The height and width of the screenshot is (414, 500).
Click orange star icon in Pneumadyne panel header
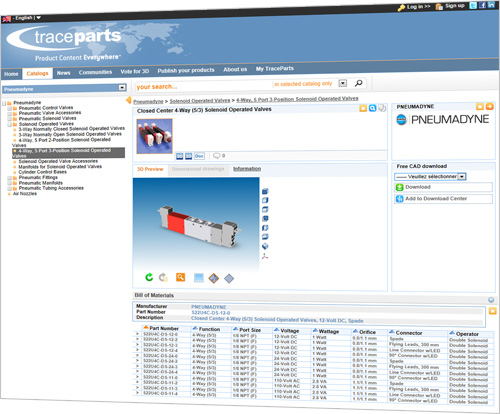pos(480,106)
